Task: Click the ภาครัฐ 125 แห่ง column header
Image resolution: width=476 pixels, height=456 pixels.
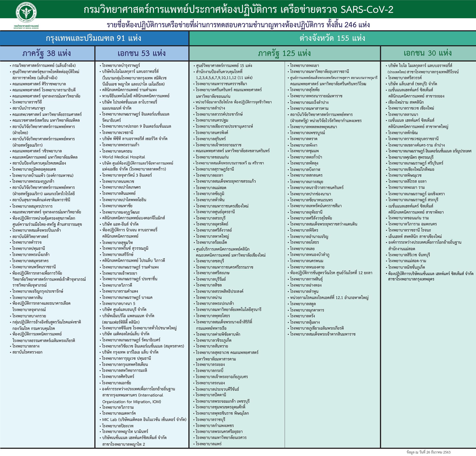Action: 285,53
